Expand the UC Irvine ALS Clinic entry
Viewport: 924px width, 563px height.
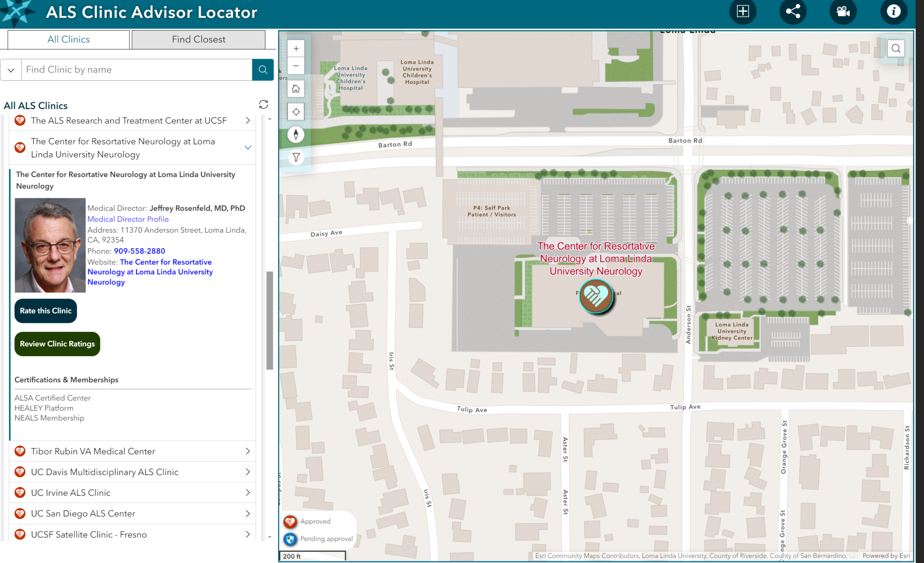point(248,493)
